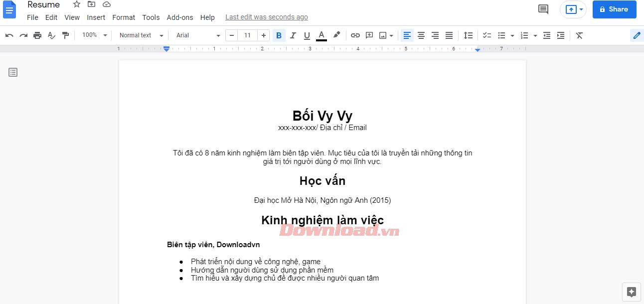Open version history via 'Last edit' link
Viewport: 644px width, 304px height.
(x=266, y=16)
